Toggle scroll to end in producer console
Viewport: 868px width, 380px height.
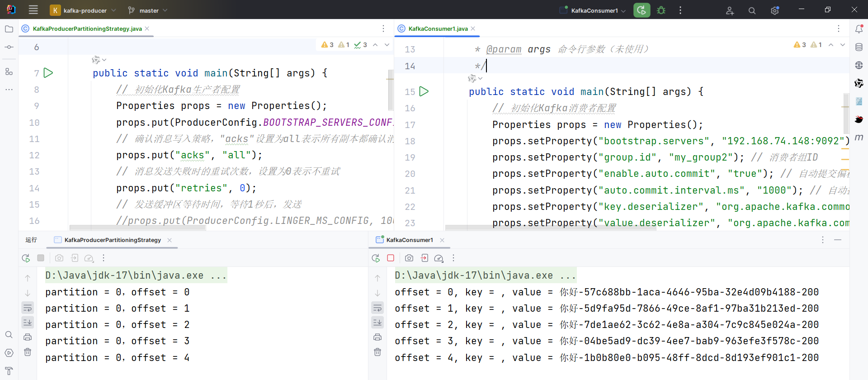pos(28,322)
